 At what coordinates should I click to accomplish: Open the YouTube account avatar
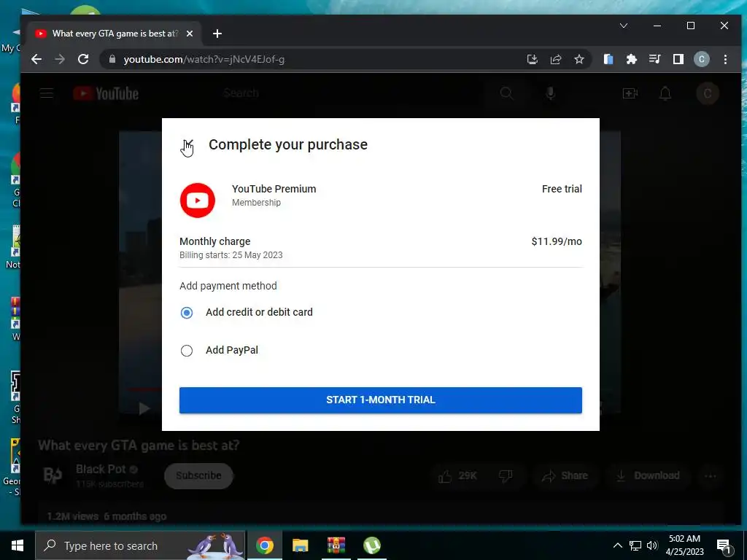click(708, 93)
